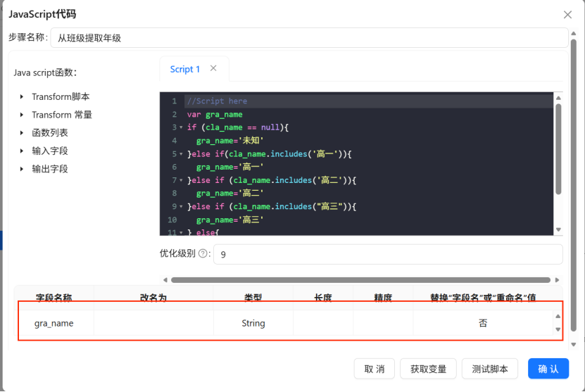The image size is (585, 392).
Task: Click the 否 cell in the table
Action: coord(483,323)
